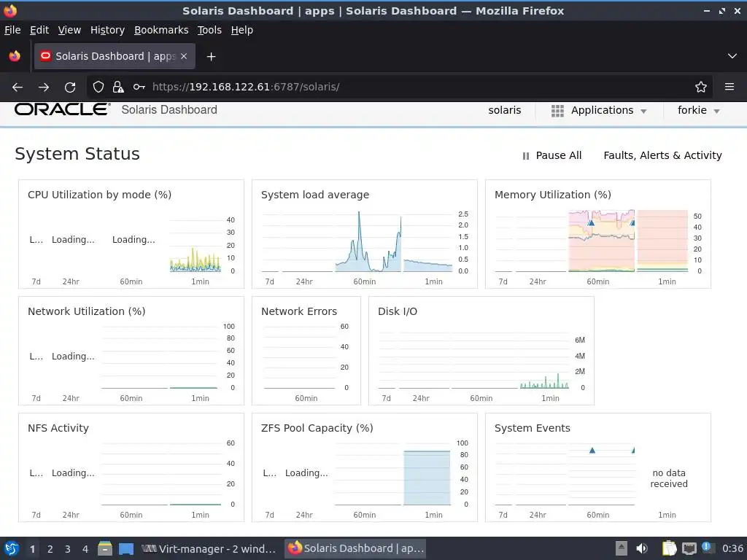Click the System Status heading

coord(77,154)
